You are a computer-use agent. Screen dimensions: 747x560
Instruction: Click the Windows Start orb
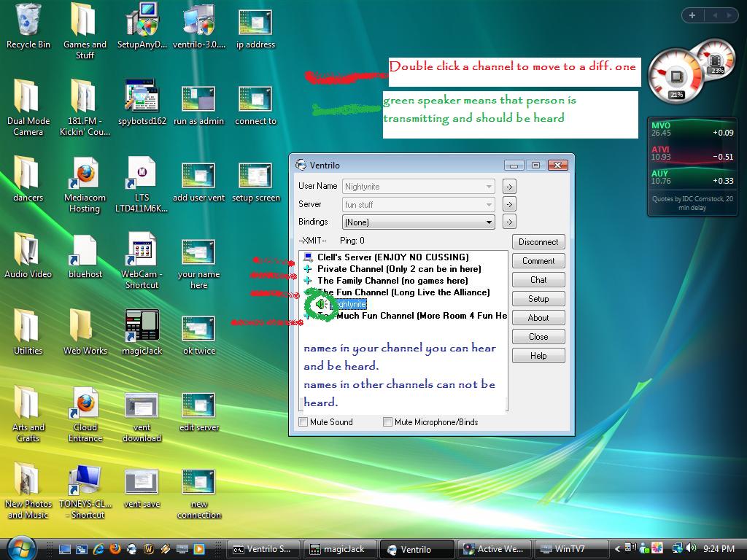coord(21,548)
